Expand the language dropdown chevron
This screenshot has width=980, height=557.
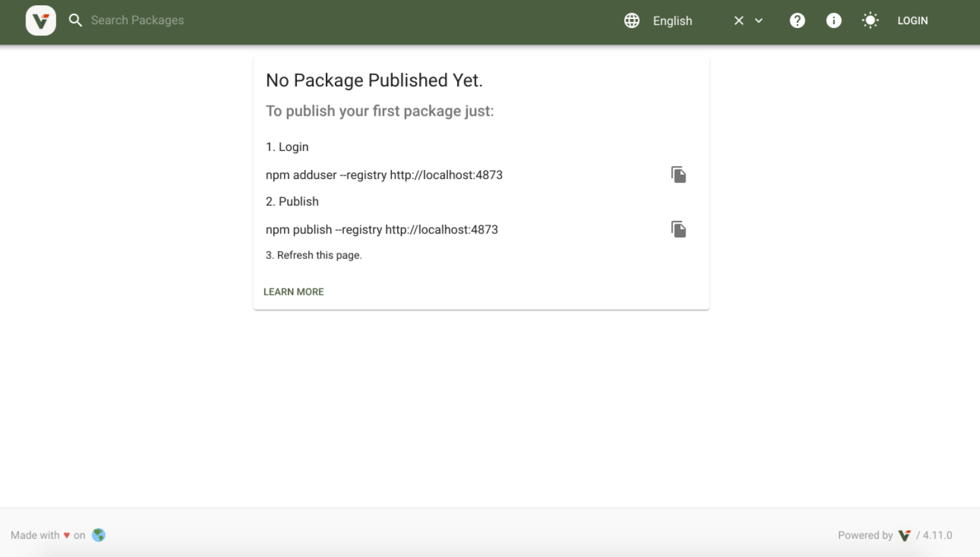(x=759, y=20)
